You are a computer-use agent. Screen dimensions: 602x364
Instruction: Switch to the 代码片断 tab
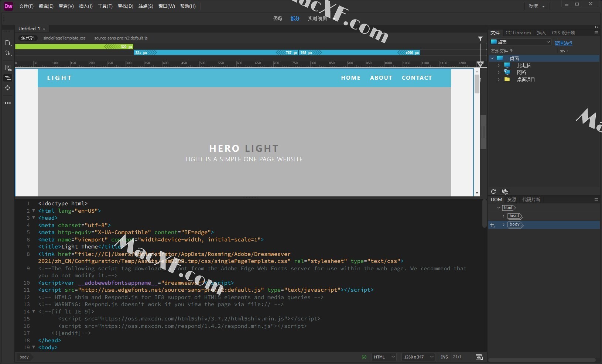[x=531, y=200]
